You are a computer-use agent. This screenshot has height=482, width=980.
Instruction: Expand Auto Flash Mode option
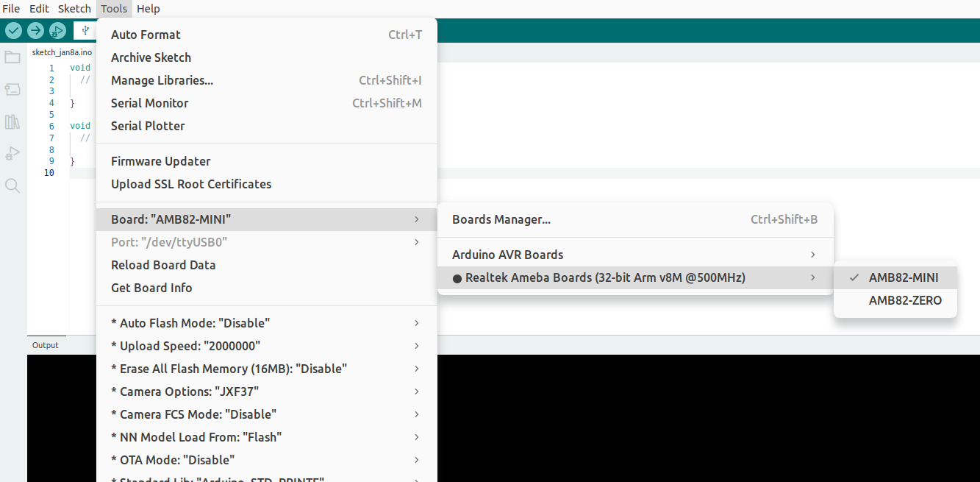point(267,323)
